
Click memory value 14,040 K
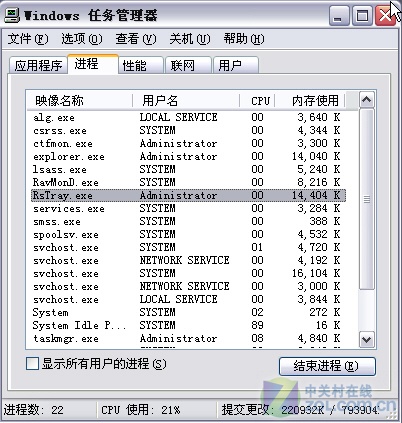click(x=316, y=156)
